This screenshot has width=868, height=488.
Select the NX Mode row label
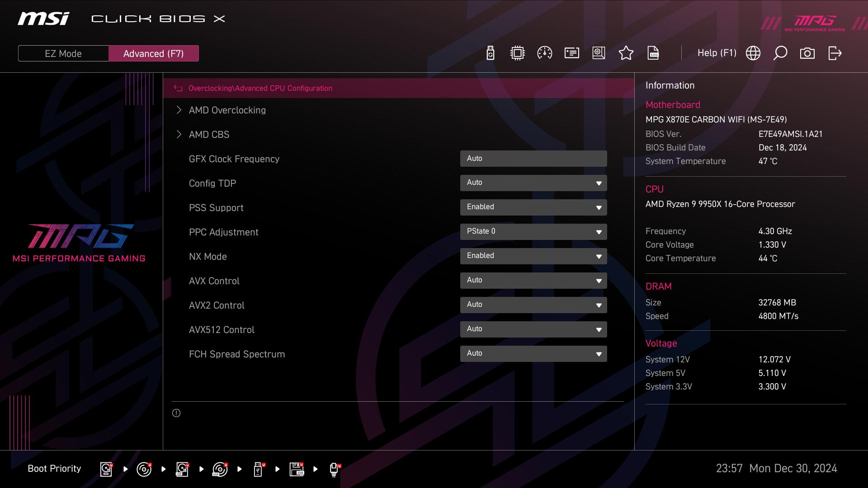click(x=208, y=257)
